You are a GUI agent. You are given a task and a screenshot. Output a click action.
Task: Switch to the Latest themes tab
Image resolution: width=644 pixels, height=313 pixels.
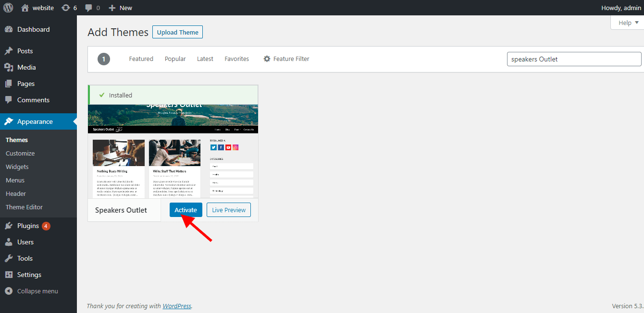pos(205,59)
